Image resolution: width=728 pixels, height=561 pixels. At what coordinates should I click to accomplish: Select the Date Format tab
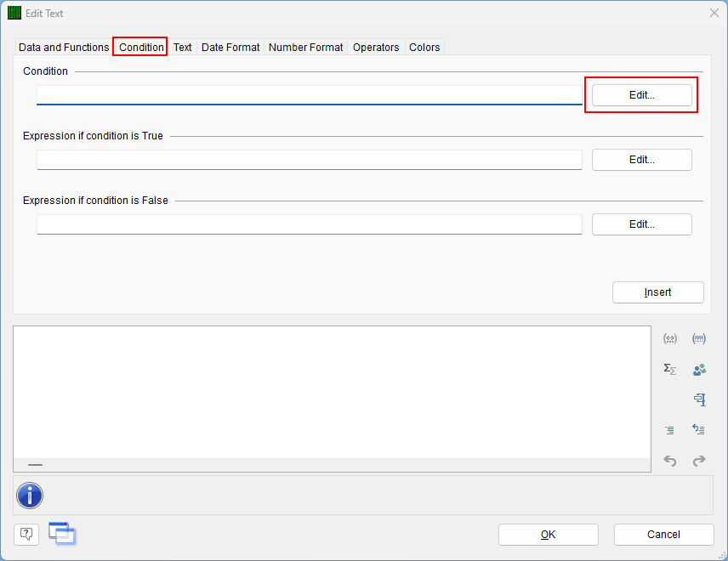pos(230,48)
